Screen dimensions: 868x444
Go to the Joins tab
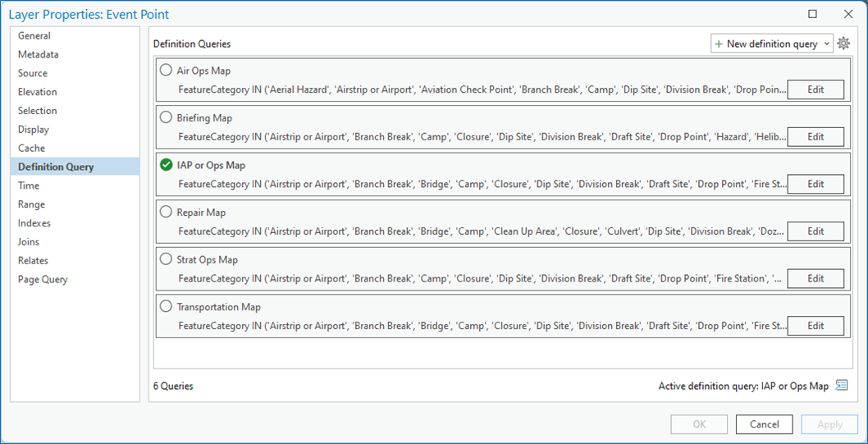(29, 241)
